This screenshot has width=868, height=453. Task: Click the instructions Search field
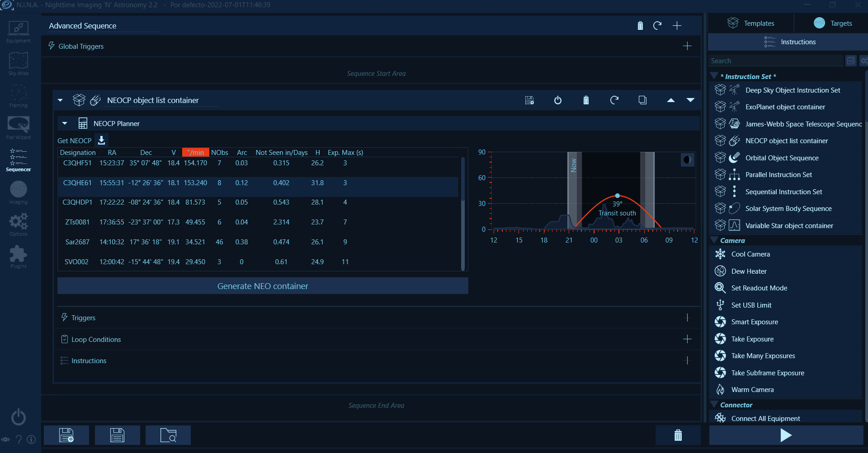775,61
